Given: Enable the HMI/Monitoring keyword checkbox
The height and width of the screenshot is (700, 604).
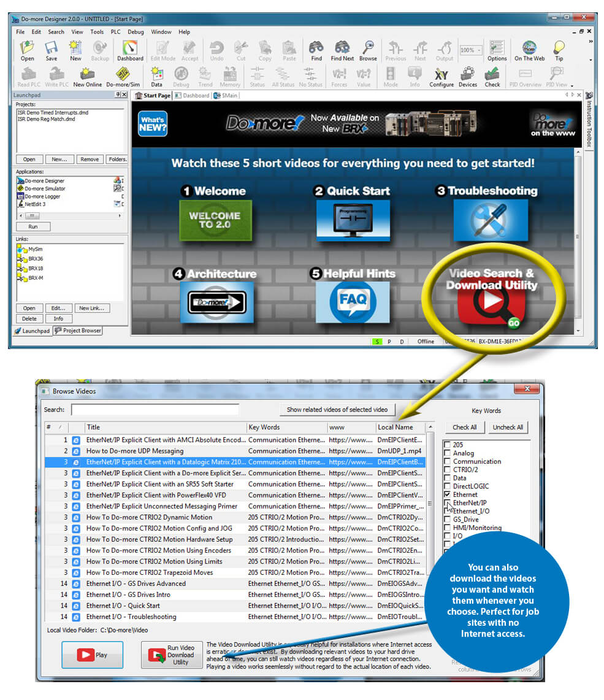Looking at the screenshot, I should (447, 528).
